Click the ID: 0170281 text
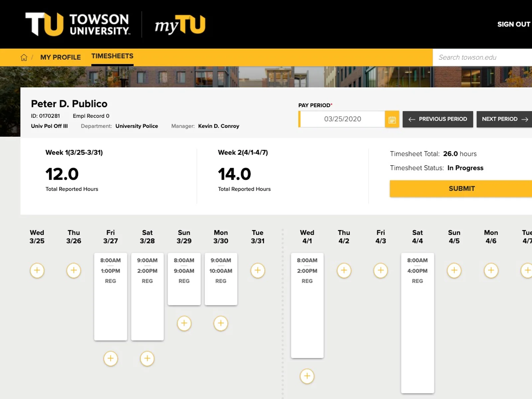Screen dimensions: 532x399 tap(46, 116)
